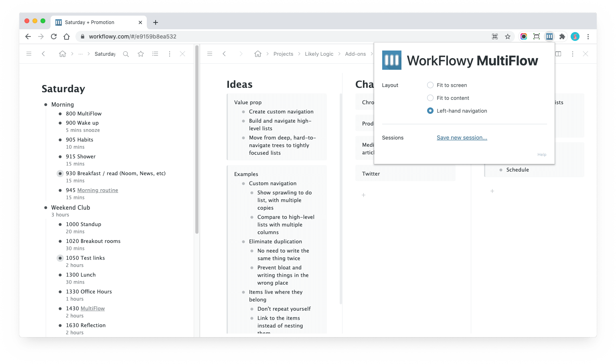Select Left-hand navigation layout
Viewport: 616px width, 364px height.
tap(430, 111)
